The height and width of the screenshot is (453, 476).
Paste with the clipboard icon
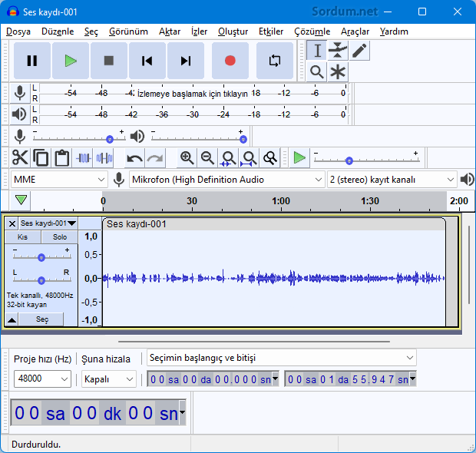(x=61, y=158)
